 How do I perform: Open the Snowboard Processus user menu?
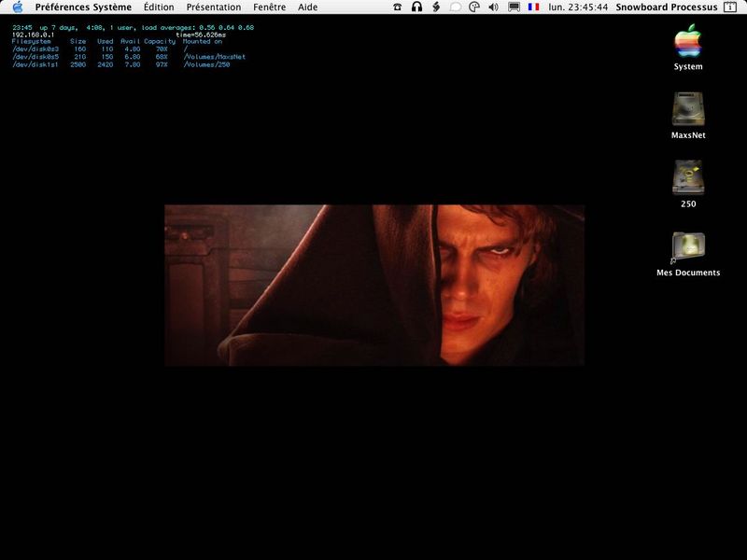point(667,7)
